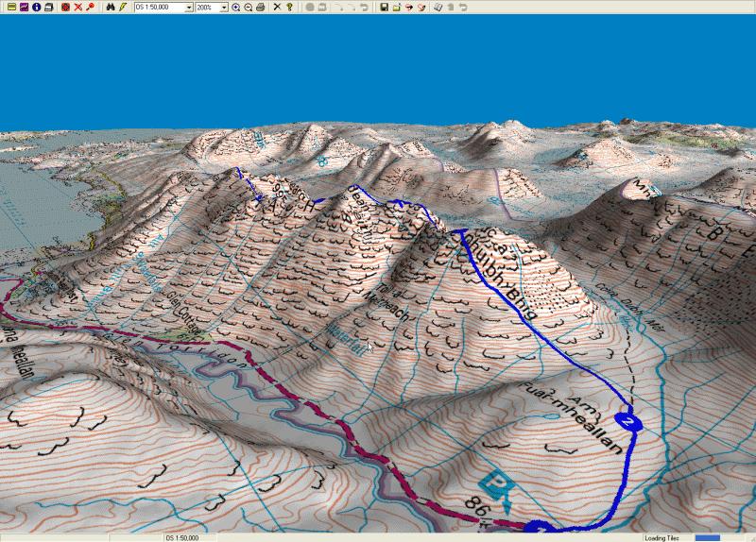The image size is (756, 542).
Task: Click the red X delete icon
Action: (x=77, y=7)
